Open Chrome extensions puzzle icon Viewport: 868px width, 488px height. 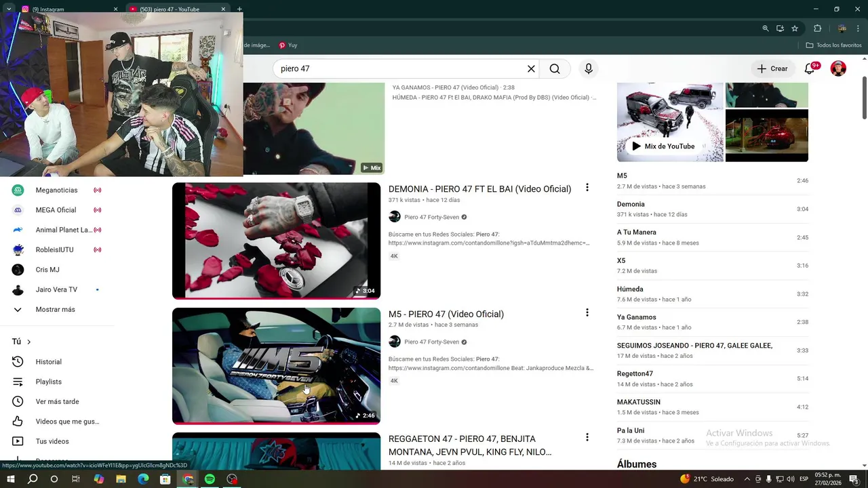(x=817, y=28)
